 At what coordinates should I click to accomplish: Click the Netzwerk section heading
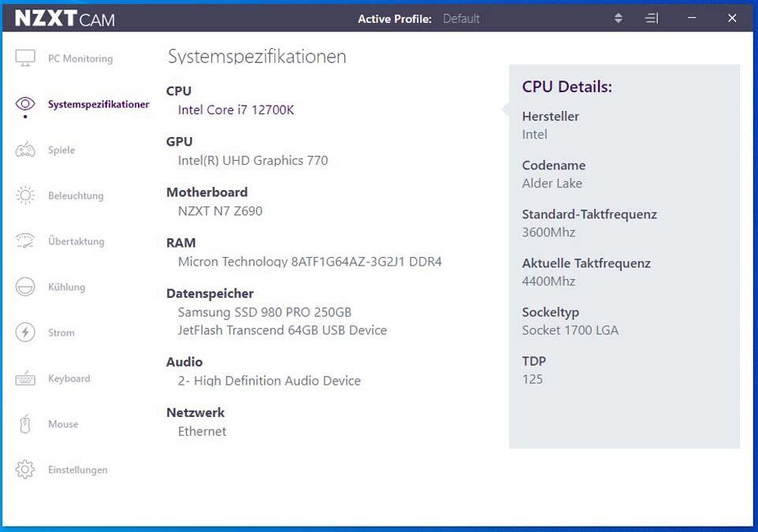point(195,412)
